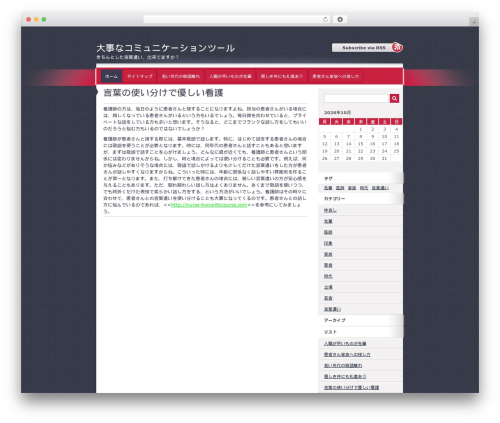Click the アーカイブ sidebar heading
500x423 pixels.
(x=334, y=320)
